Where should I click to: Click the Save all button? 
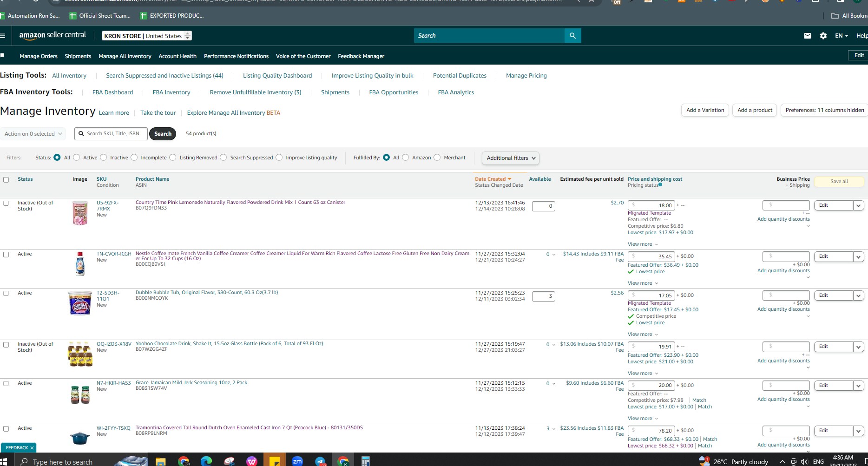coord(839,182)
